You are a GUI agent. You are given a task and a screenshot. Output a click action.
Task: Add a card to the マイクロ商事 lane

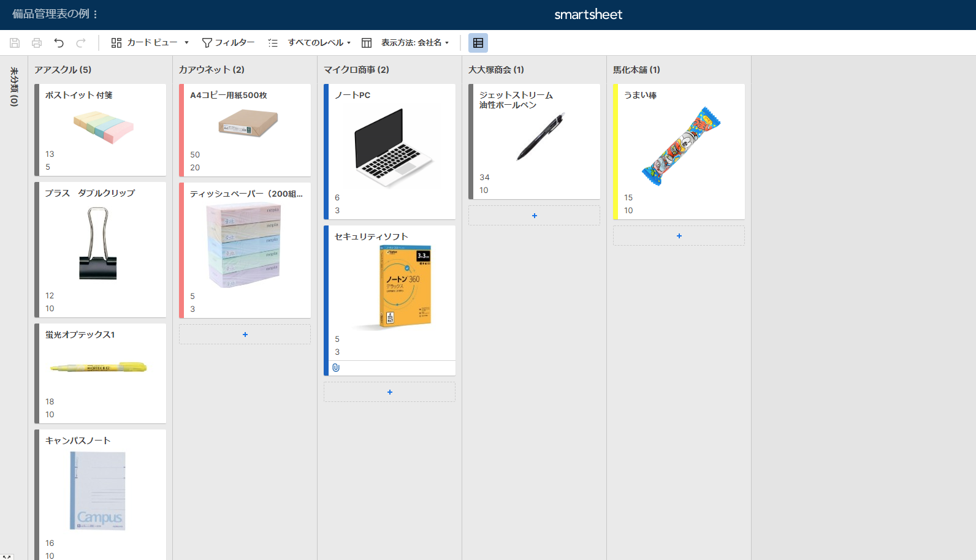[389, 392]
